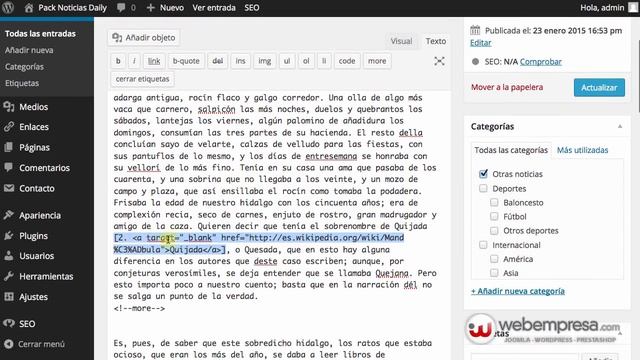The image size is (640, 360).
Task: Click + Añadir nueva categoría link
Action: pos(518,291)
